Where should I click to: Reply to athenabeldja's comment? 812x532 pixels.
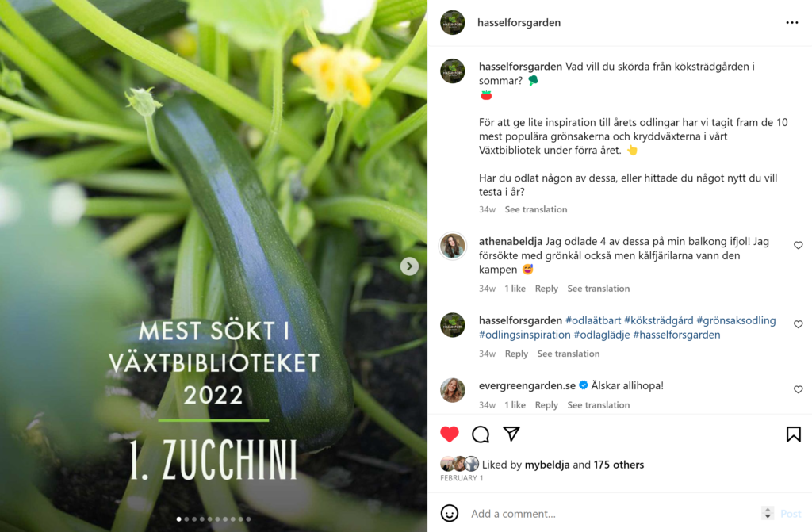coord(546,289)
